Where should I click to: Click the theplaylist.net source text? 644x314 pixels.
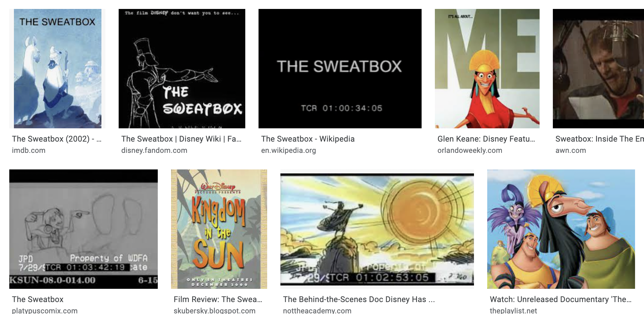coord(513,310)
